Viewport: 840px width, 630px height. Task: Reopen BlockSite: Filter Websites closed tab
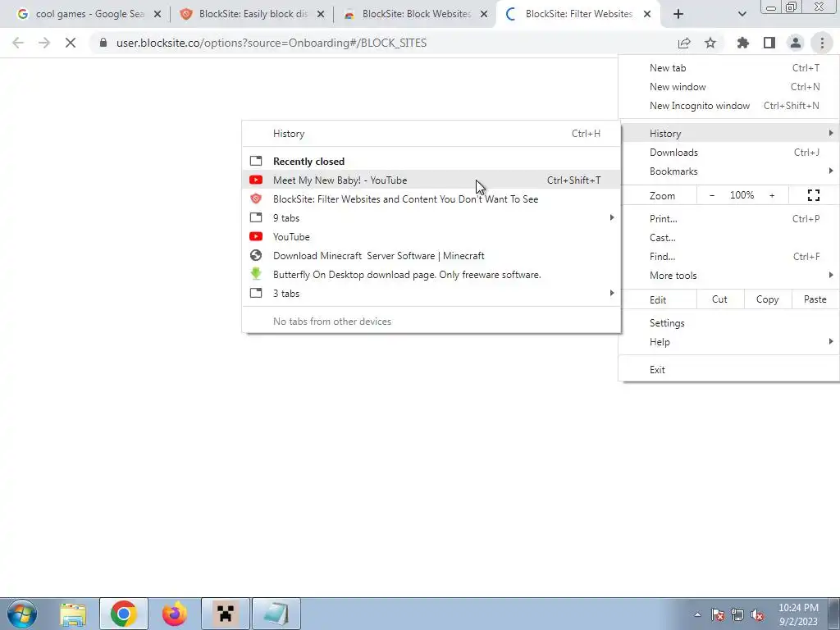(x=431, y=199)
